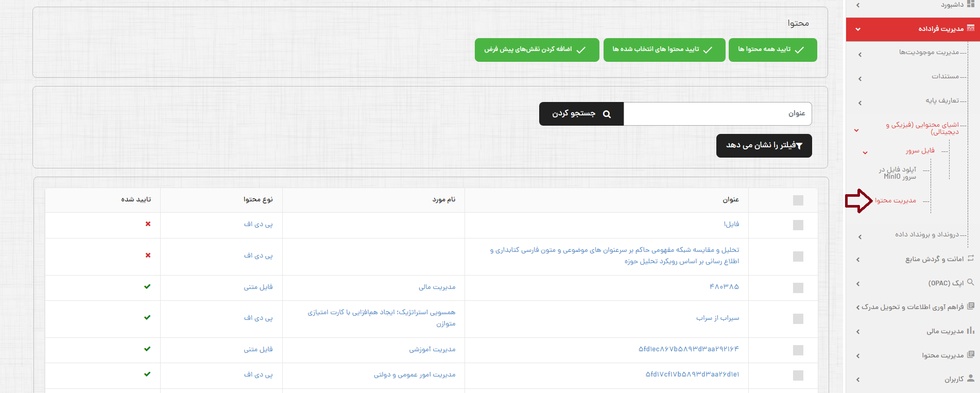Select مدیریت محتوا under فایل سرور
Image resolution: width=980 pixels, height=393 pixels.
click(x=896, y=200)
